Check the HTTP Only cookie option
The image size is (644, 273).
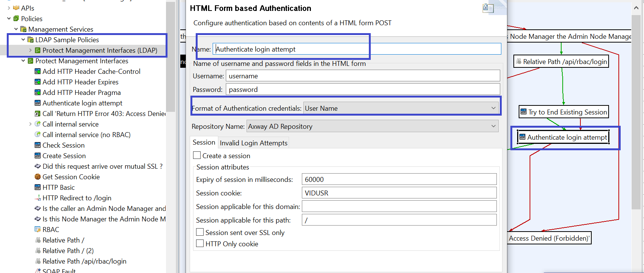pyautogui.click(x=200, y=244)
